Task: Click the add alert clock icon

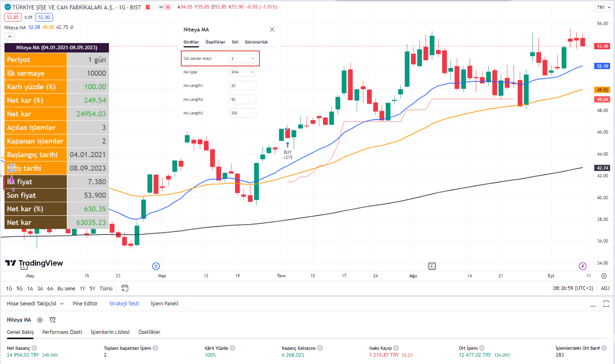Action: tap(53, 320)
